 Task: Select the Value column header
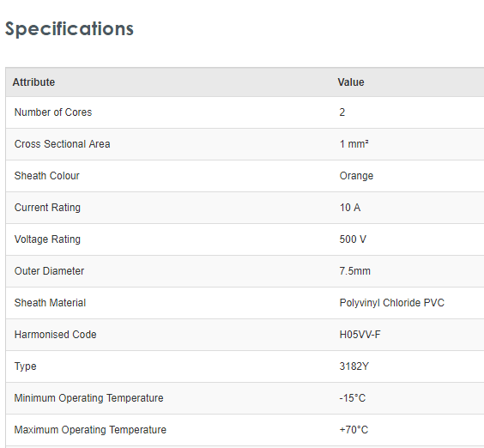pyautogui.click(x=351, y=82)
